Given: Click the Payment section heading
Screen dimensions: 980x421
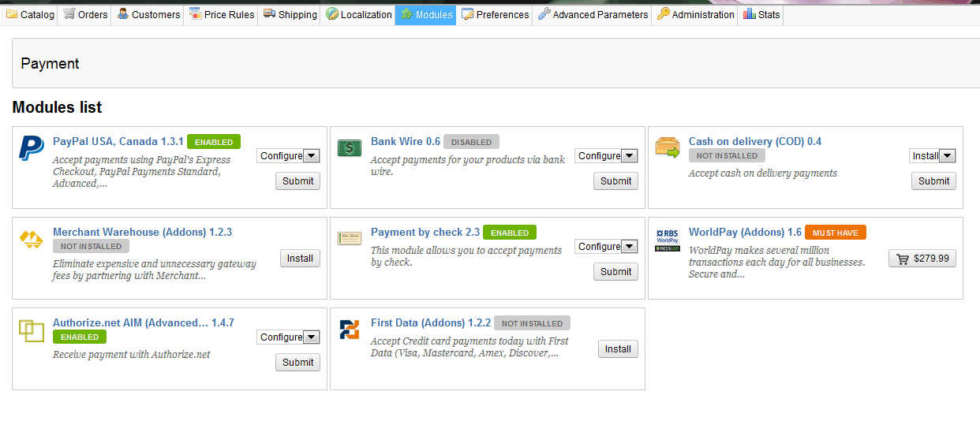Looking at the screenshot, I should 50,64.
